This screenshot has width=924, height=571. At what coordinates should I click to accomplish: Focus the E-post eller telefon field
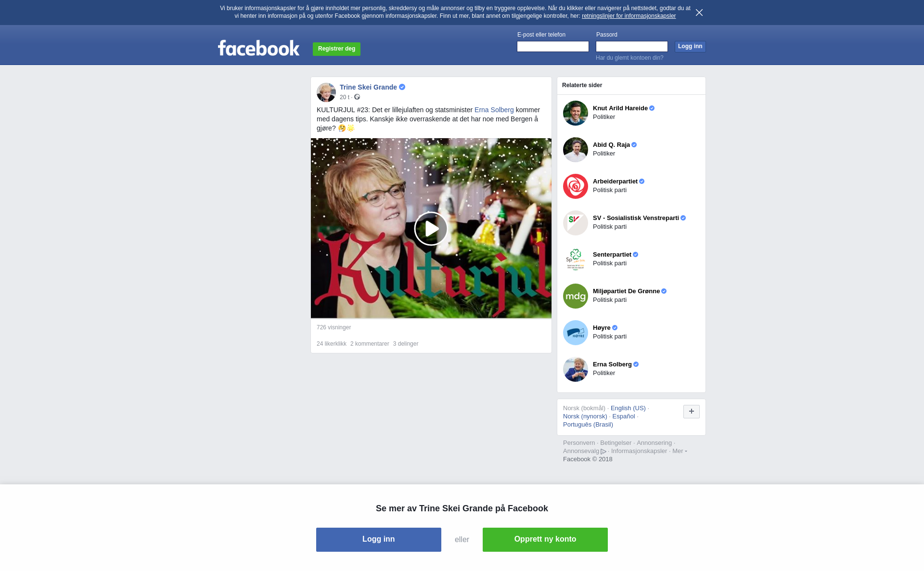coord(553,46)
